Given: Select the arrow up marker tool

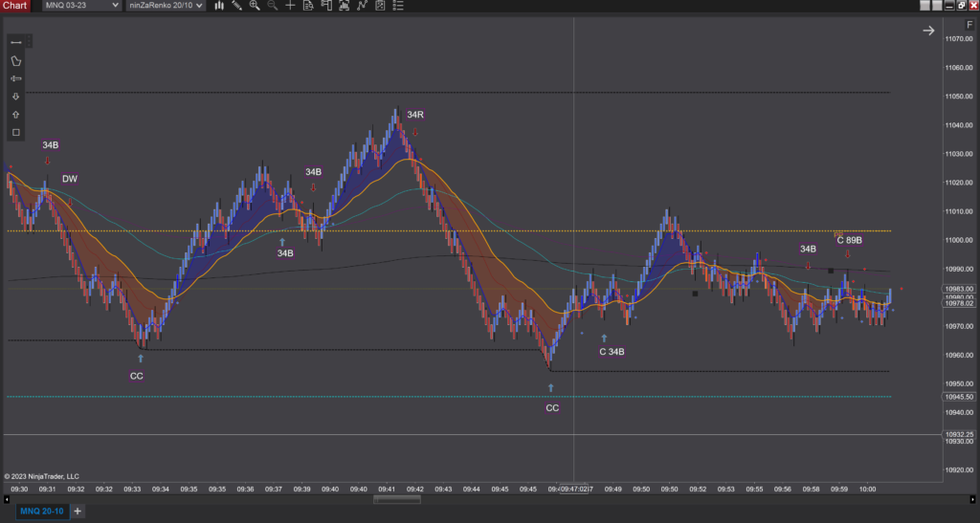Looking at the screenshot, I should point(16,115).
